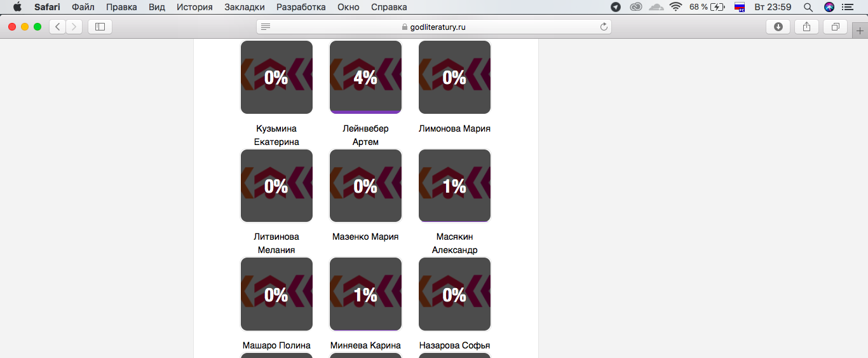Open the cloud status menu bar icon
Viewport: 868px width, 358px height.
(x=656, y=7)
